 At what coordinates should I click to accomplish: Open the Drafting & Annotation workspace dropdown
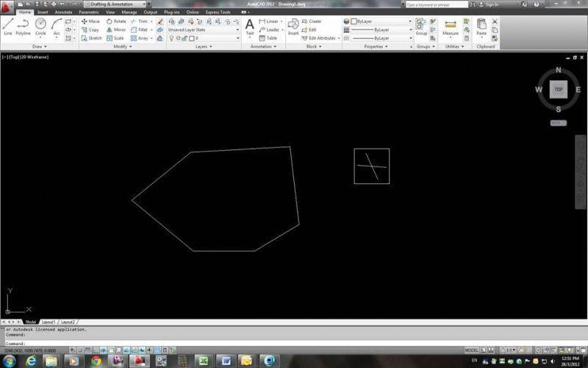(115, 4)
